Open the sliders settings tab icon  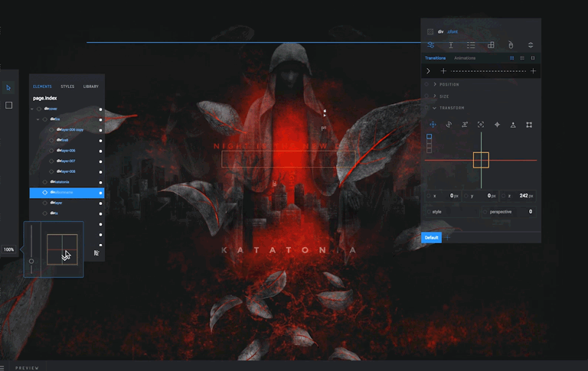[x=431, y=45]
